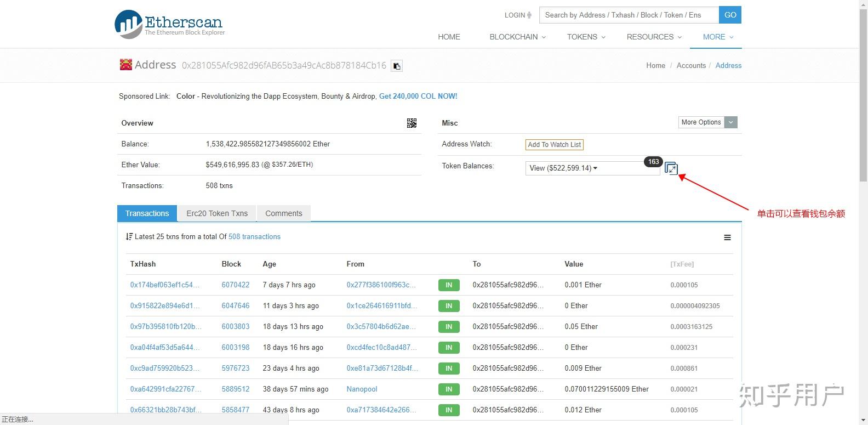Screen dimensions: 868x425
Task: Open block 6003198
Action: point(236,347)
